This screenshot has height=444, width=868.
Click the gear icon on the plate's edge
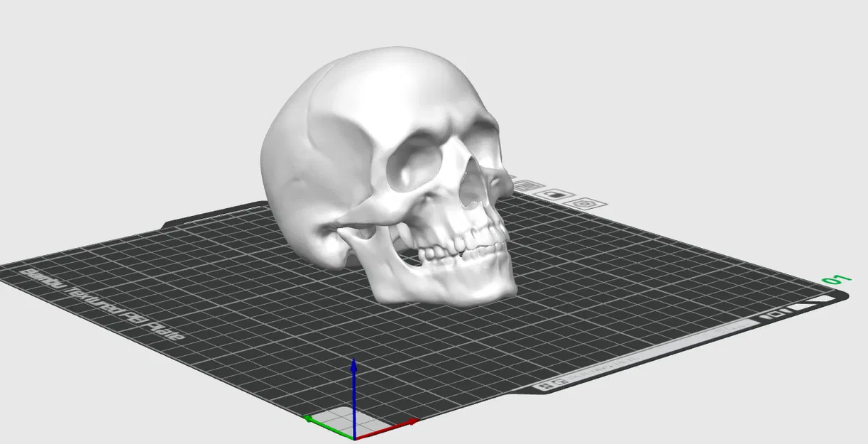(585, 204)
